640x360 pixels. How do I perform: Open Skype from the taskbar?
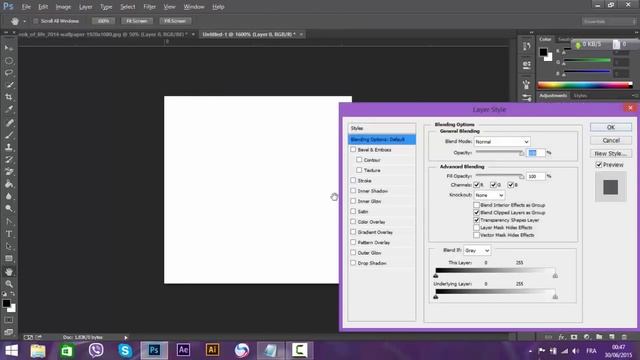125,350
